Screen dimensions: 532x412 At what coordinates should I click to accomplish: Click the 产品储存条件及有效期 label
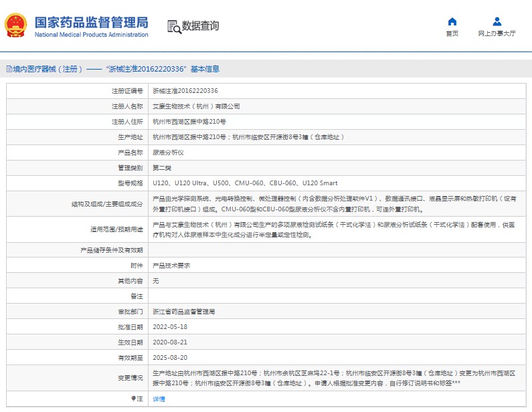[x=112, y=250]
